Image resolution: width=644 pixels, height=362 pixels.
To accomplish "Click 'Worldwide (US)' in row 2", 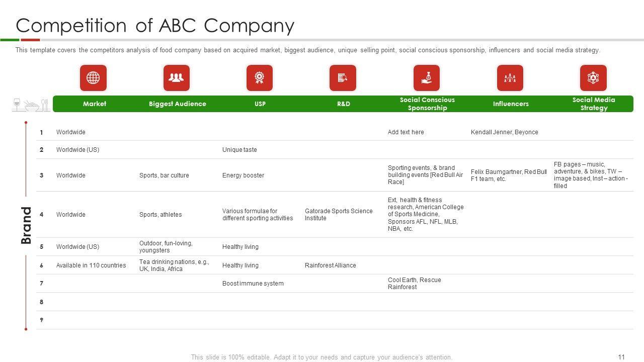I will point(77,150).
